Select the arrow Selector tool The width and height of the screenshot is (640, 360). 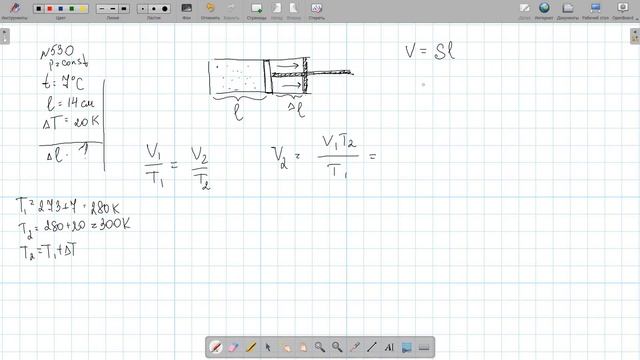click(x=268, y=347)
